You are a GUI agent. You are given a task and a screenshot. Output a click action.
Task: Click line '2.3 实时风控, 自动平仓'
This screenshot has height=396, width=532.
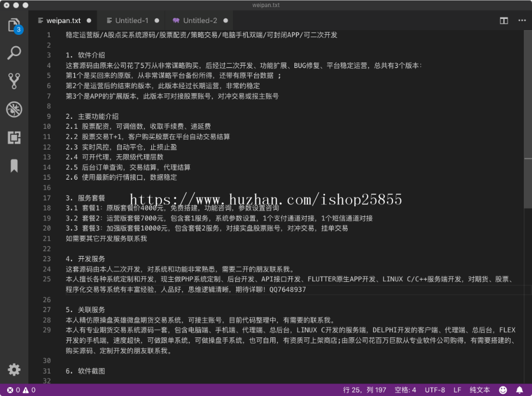121,147
